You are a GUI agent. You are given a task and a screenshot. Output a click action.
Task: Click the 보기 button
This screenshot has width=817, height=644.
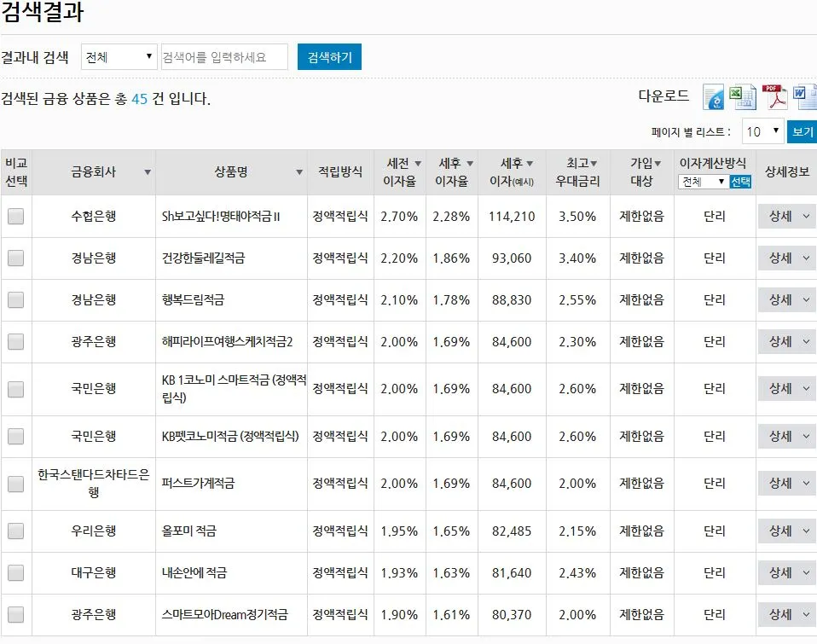(803, 132)
